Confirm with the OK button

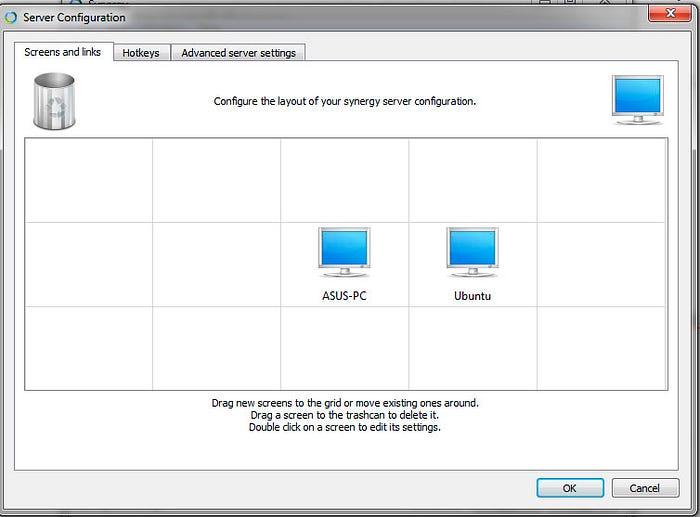[x=570, y=488]
